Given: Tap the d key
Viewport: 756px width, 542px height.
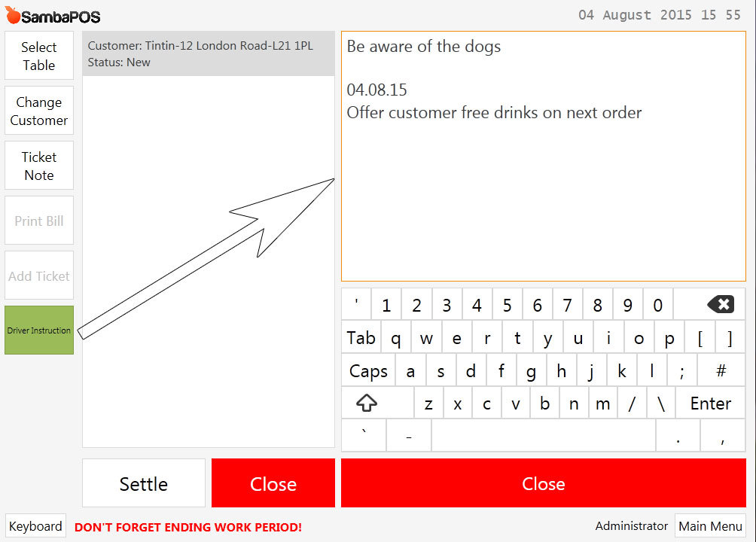Looking at the screenshot, I should point(471,370).
